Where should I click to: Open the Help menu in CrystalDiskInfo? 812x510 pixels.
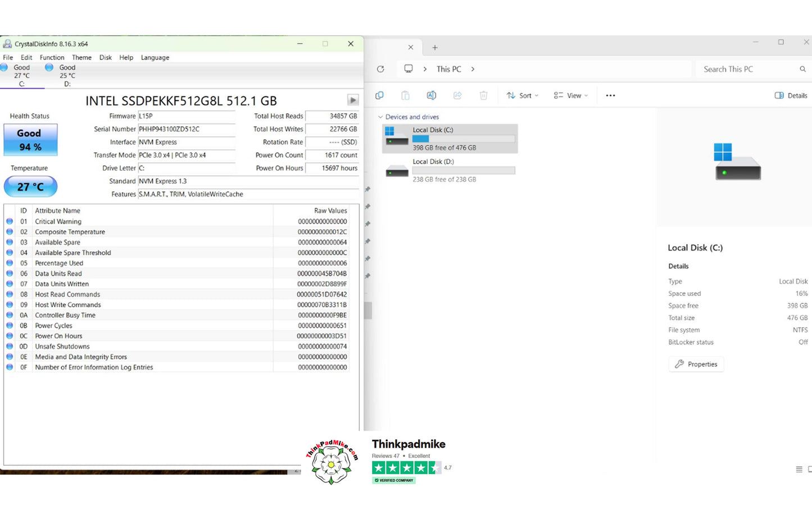tap(126, 57)
